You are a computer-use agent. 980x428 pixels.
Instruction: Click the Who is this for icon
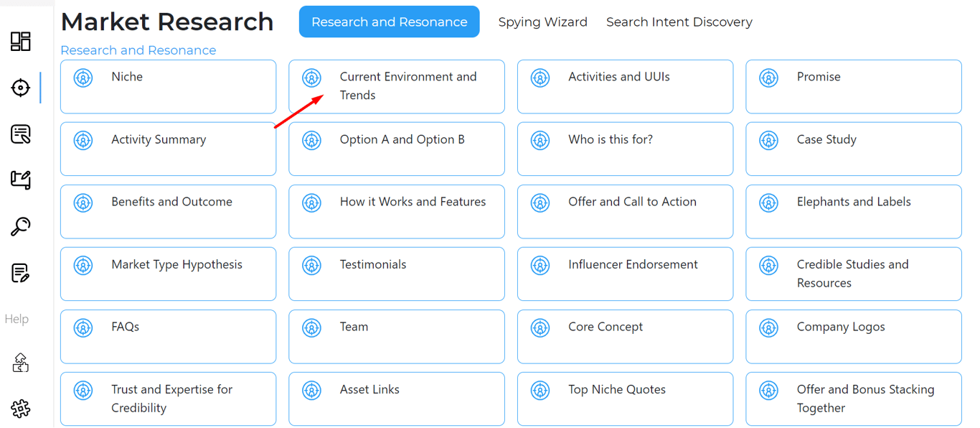click(541, 140)
